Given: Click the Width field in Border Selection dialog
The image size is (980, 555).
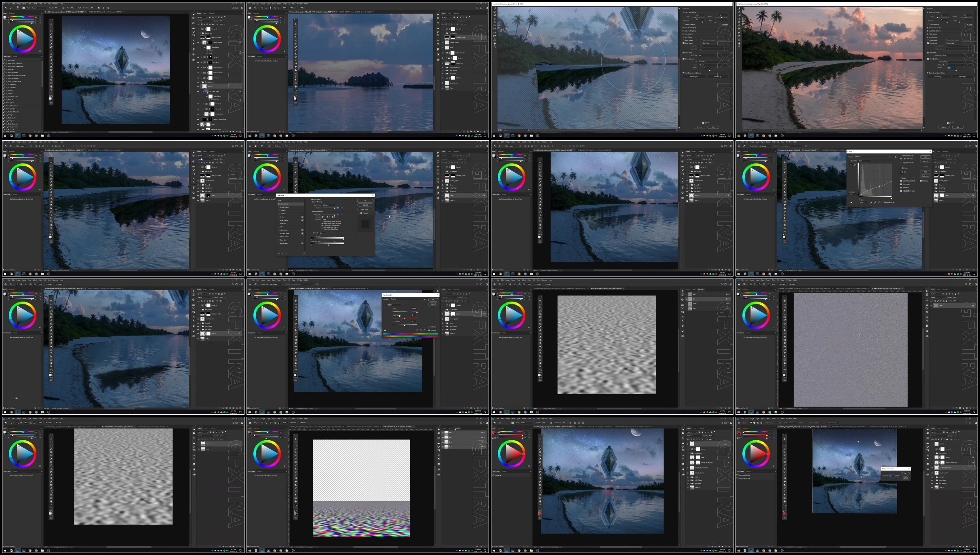Looking at the screenshot, I should point(891,475).
